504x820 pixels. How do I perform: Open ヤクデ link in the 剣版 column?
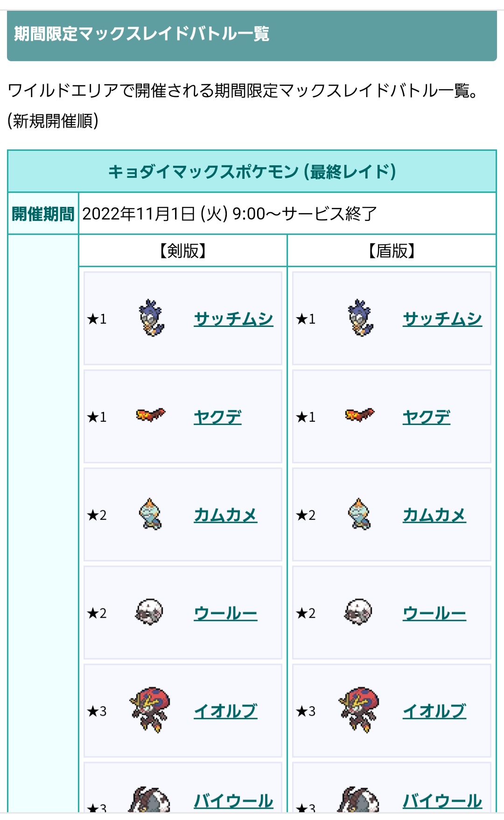tap(217, 417)
